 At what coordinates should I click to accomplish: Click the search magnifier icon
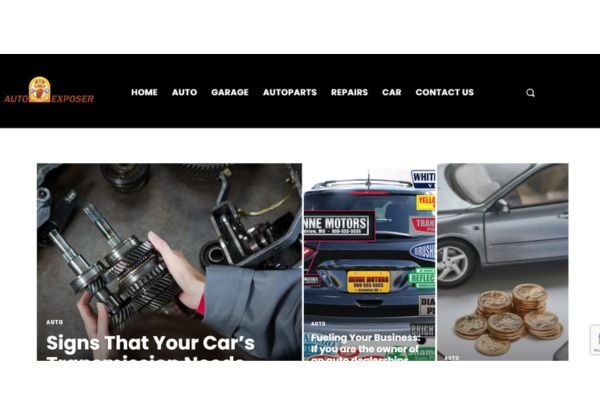(530, 93)
